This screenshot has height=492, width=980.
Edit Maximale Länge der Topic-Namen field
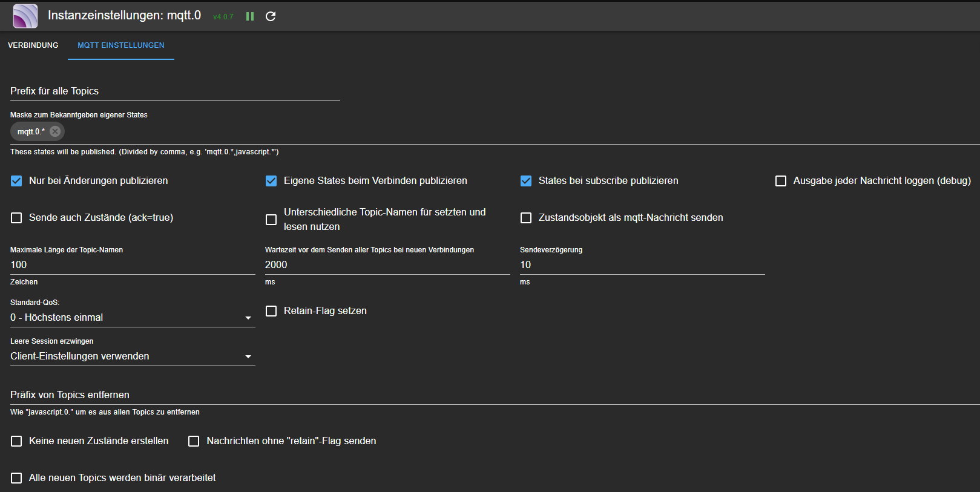pyautogui.click(x=132, y=265)
